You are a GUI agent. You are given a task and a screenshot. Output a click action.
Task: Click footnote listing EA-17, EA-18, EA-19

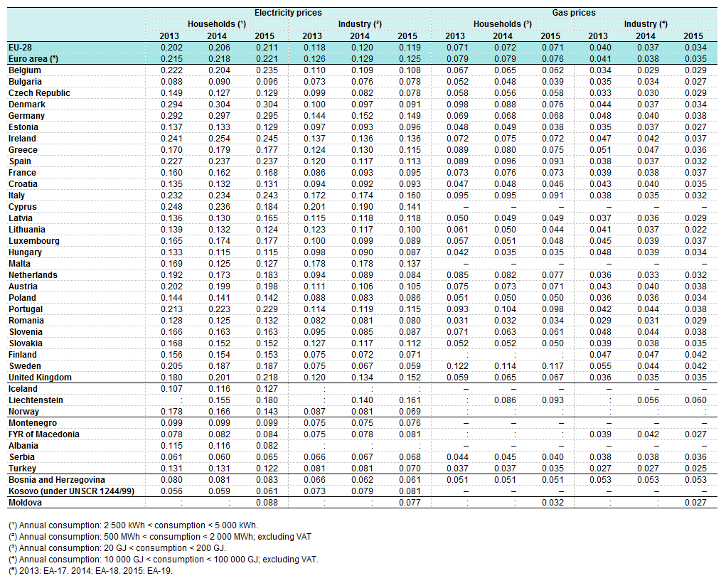[91, 571]
